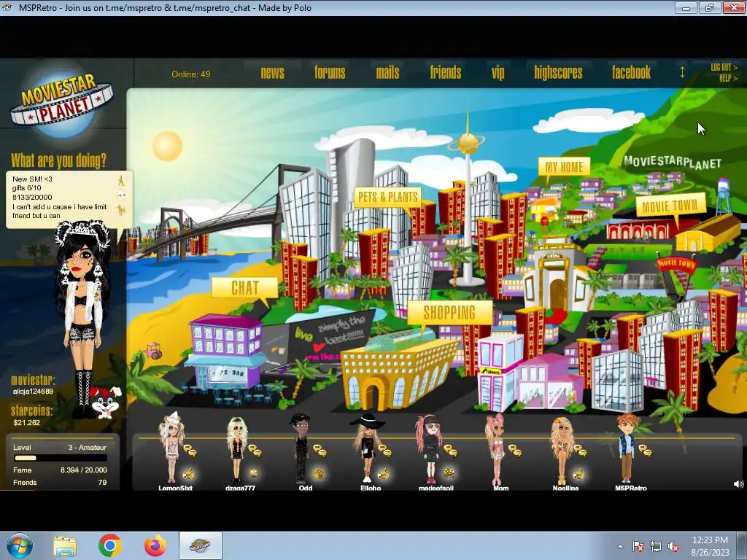Click your avatar alicja124689

(82, 319)
